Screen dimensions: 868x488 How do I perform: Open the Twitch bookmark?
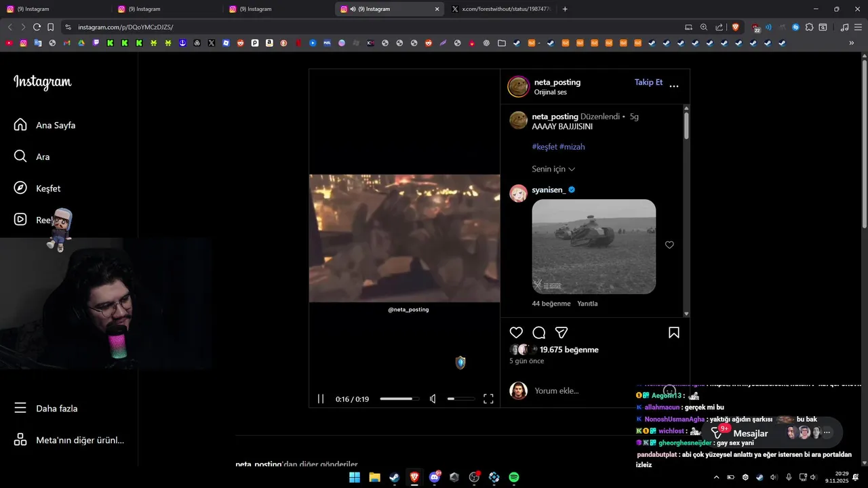pyautogui.click(x=96, y=43)
